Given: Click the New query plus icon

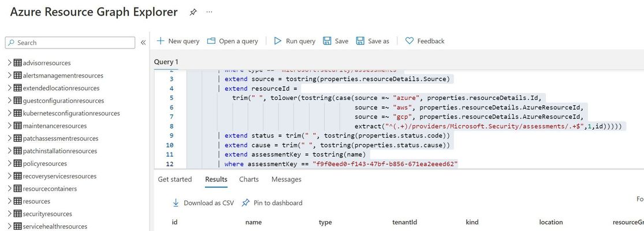Looking at the screenshot, I should (161, 41).
